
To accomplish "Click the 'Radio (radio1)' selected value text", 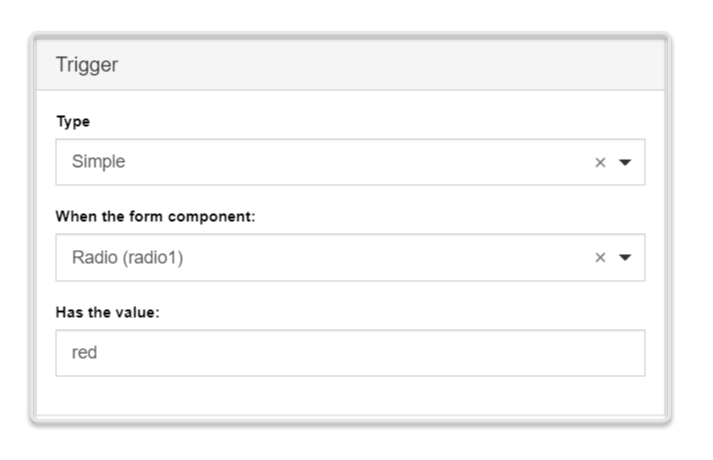I will pos(127,258).
